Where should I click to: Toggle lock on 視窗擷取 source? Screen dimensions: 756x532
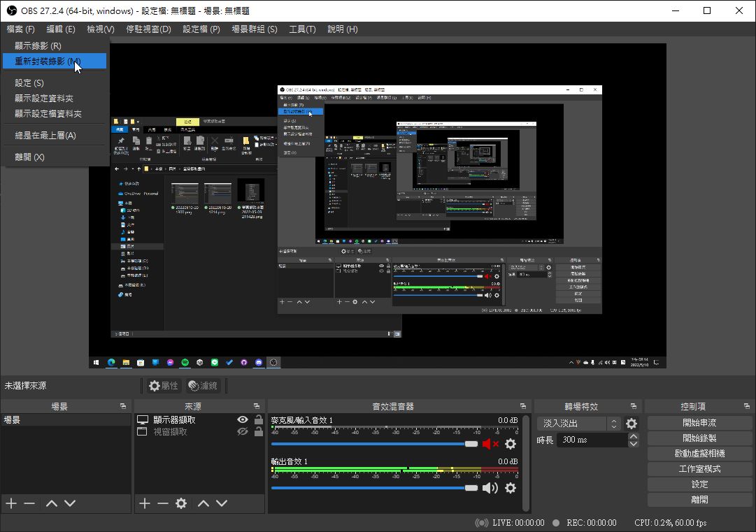click(x=259, y=432)
